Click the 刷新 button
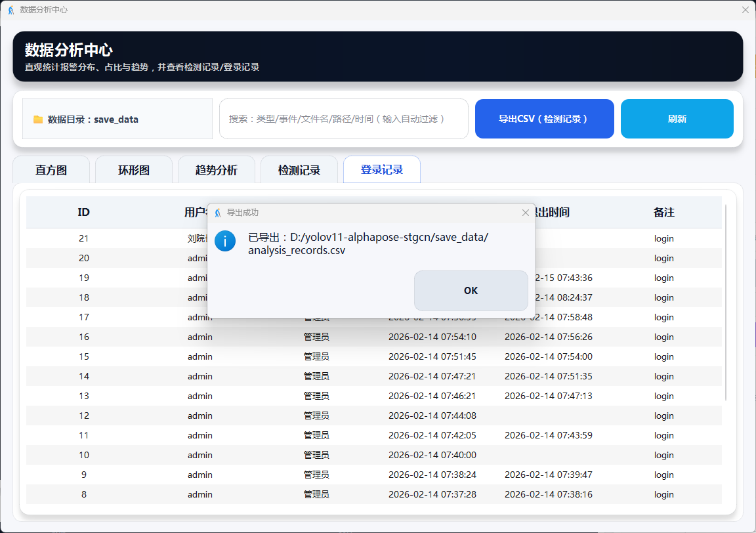 coord(677,119)
